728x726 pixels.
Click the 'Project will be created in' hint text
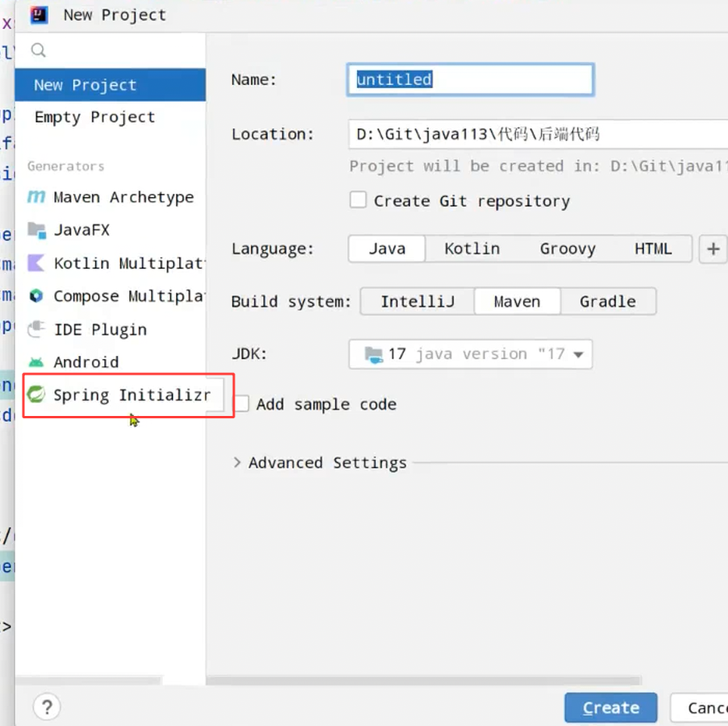[538, 166]
